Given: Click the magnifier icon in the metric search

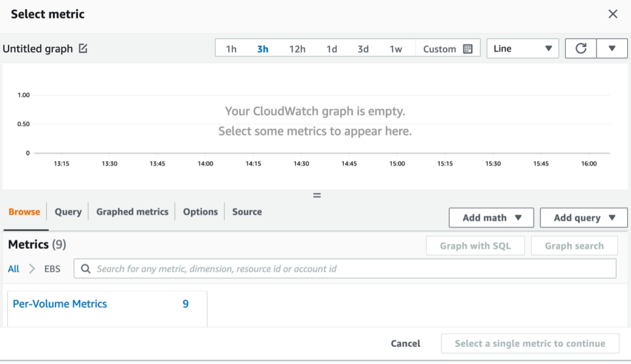Looking at the screenshot, I should [86, 269].
